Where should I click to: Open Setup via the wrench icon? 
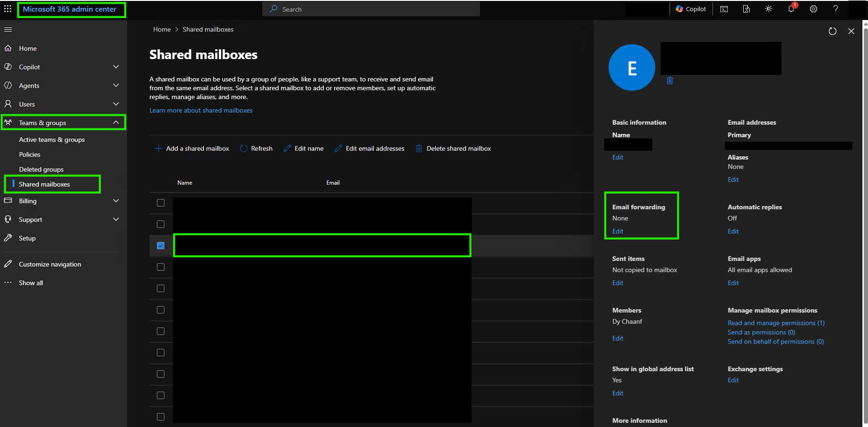point(8,238)
